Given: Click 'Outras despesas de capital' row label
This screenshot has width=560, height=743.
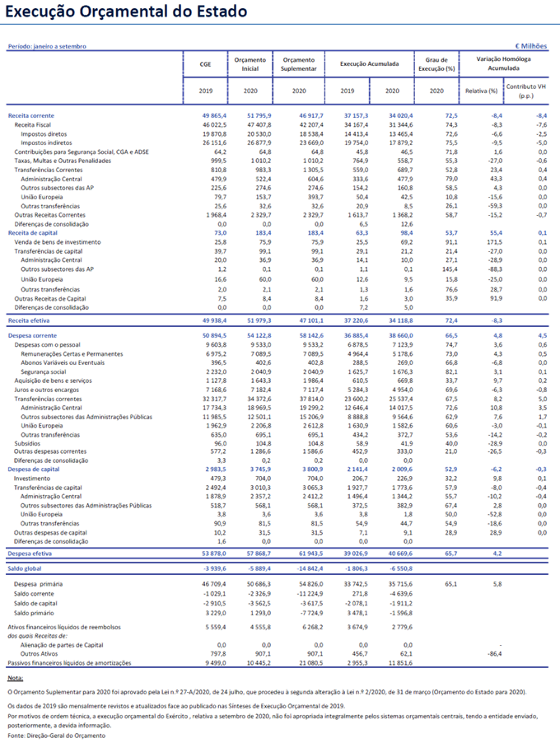Looking at the screenshot, I should [50, 533].
